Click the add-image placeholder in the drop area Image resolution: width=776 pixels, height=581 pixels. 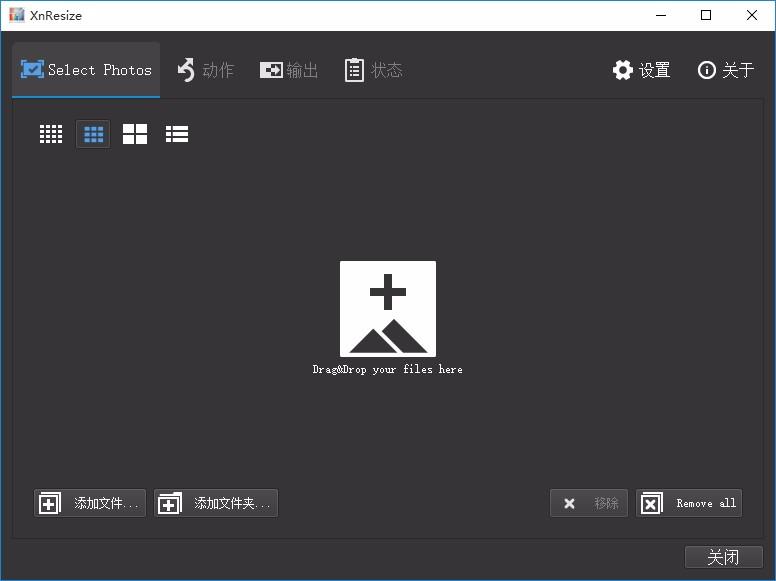coord(388,309)
